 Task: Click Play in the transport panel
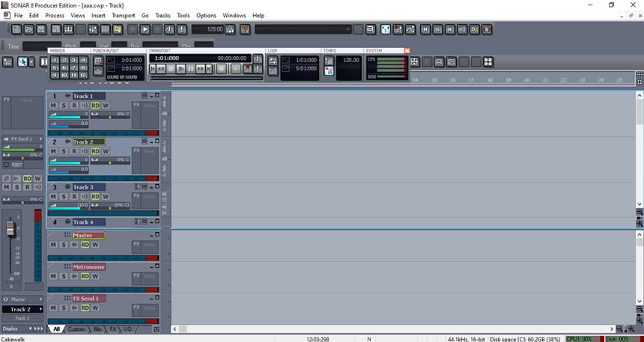[180, 69]
